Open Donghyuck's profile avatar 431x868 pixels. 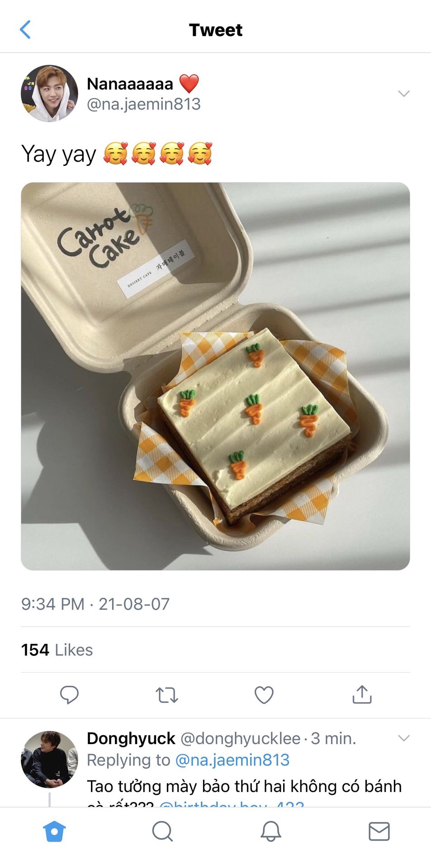point(49,759)
